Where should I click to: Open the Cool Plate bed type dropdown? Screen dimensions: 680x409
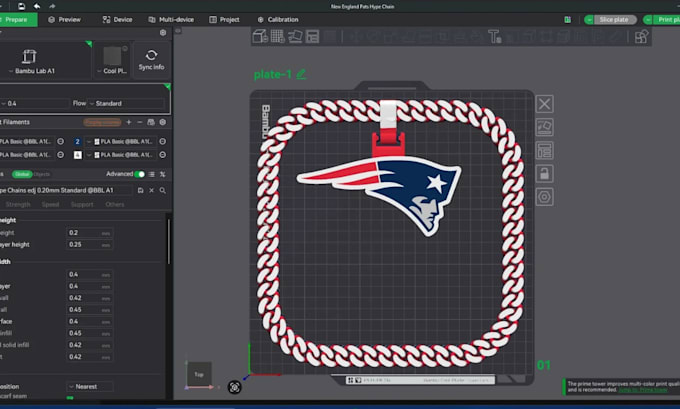[112, 71]
